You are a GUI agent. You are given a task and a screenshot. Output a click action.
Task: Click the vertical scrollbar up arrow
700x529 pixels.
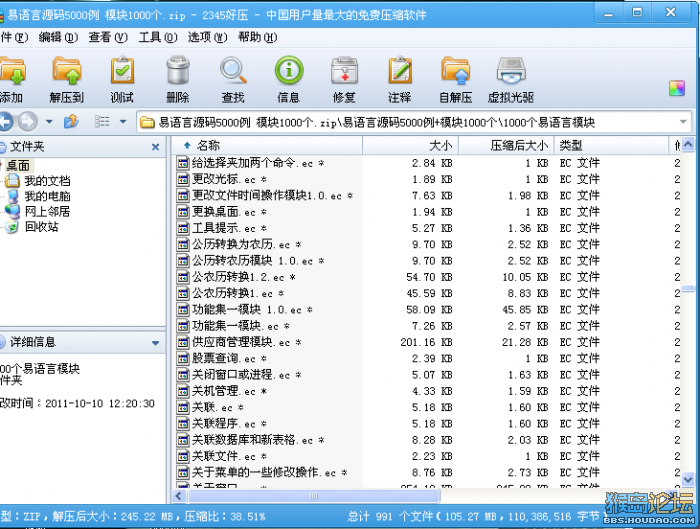(x=688, y=144)
